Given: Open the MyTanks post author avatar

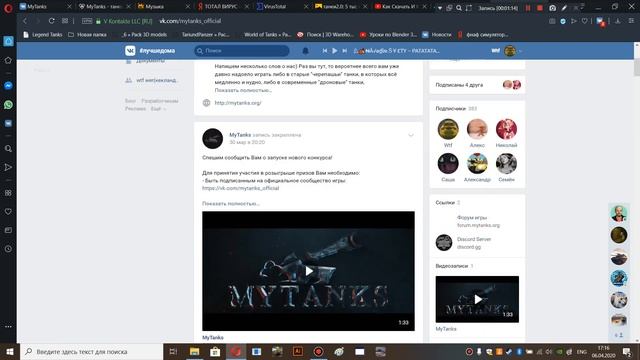Looking at the screenshot, I should coord(213,138).
